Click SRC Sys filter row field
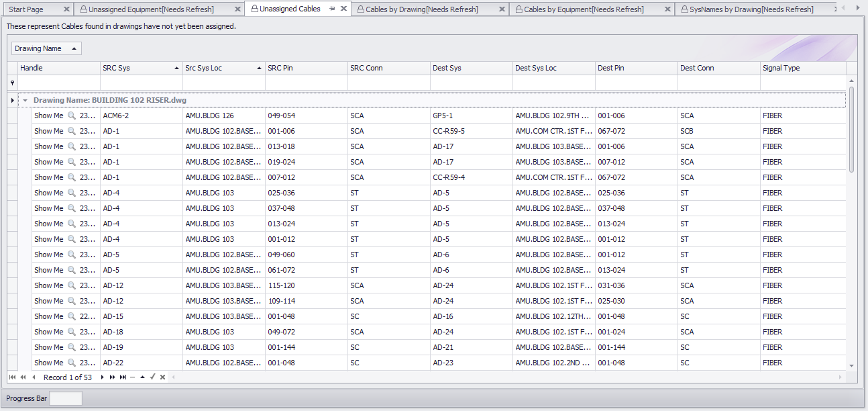Image resolution: width=868 pixels, height=411 pixels. (x=142, y=83)
